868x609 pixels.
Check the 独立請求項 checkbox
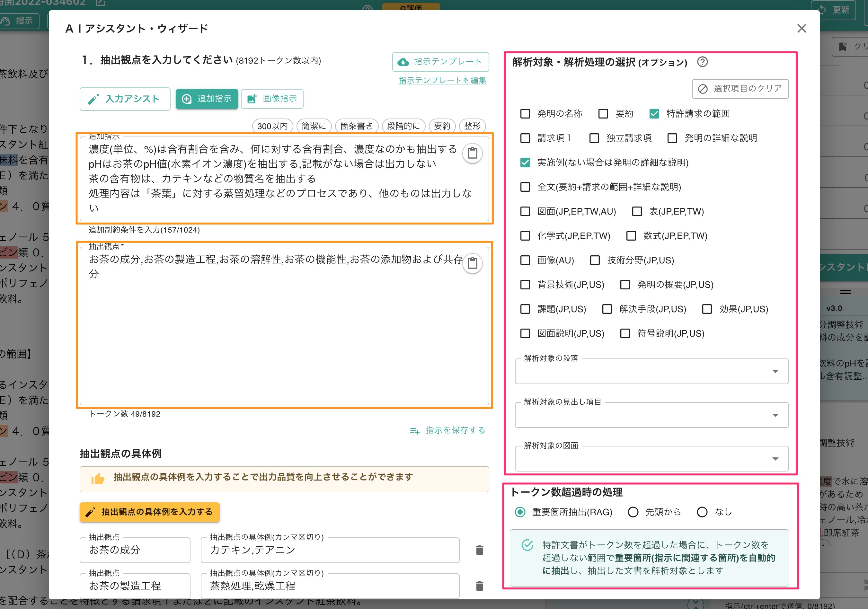click(594, 138)
